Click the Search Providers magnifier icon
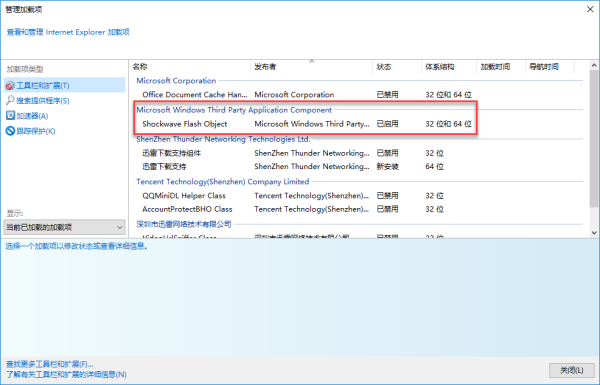 click(x=10, y=101)
